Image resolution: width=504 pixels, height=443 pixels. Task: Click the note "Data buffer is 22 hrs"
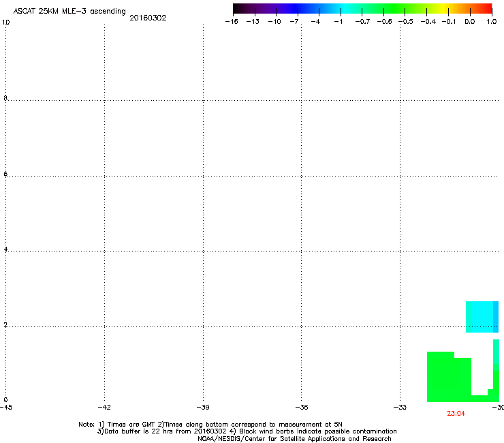click(x=247, y=431)
